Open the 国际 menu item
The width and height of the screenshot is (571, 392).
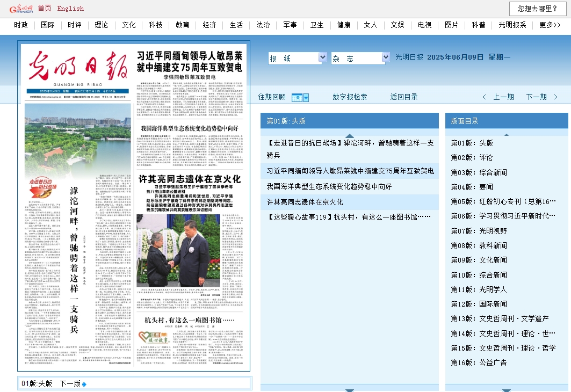click(48, 25)
